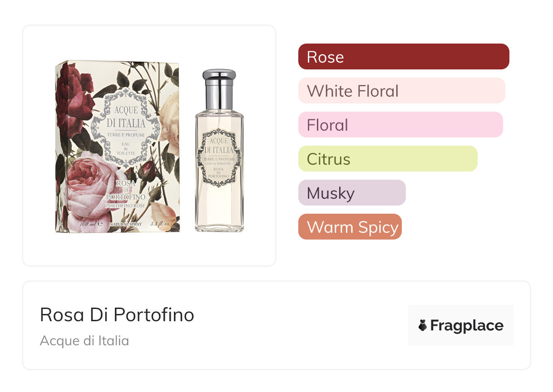The width and height of the screenshot is (553, 392).
Task: Click the Fragplace logo text
Action: (x=467, y=325)
